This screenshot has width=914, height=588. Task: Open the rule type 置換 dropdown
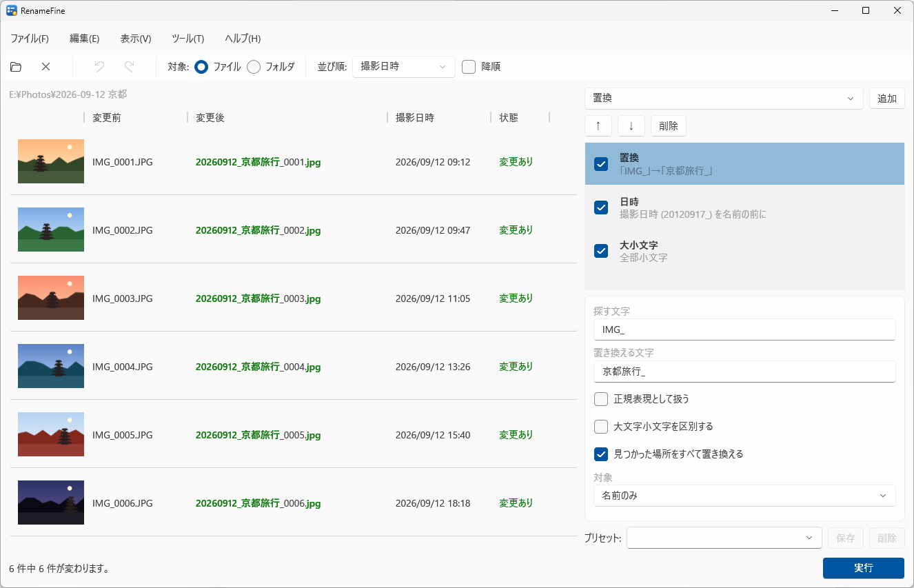[x=724, y=99]
